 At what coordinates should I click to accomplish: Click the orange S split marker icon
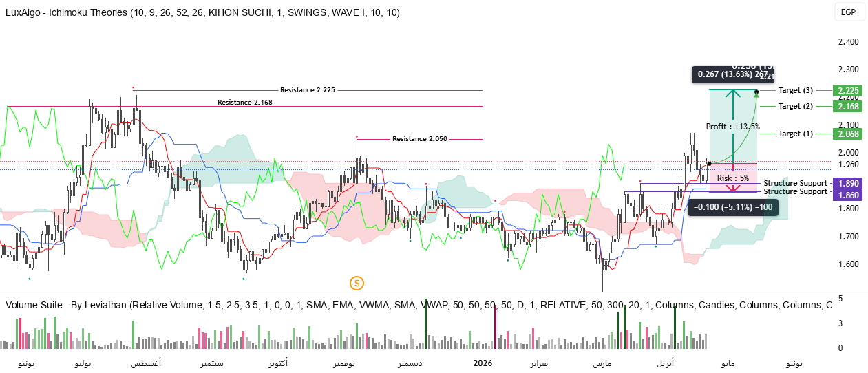(x=356, y=282)
